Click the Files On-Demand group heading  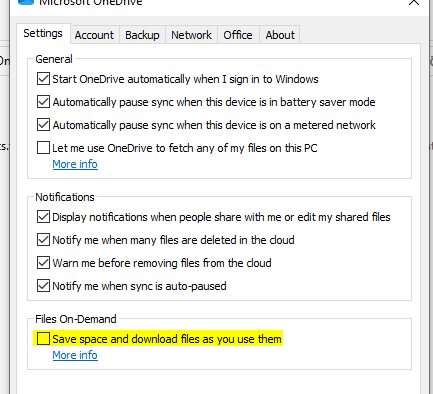tap(76, 319)
